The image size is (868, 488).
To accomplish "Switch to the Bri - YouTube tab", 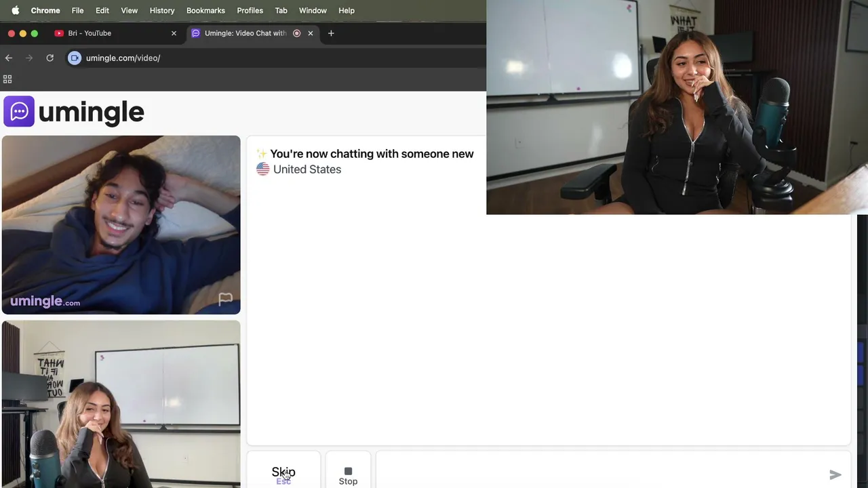I will (115, 33).
